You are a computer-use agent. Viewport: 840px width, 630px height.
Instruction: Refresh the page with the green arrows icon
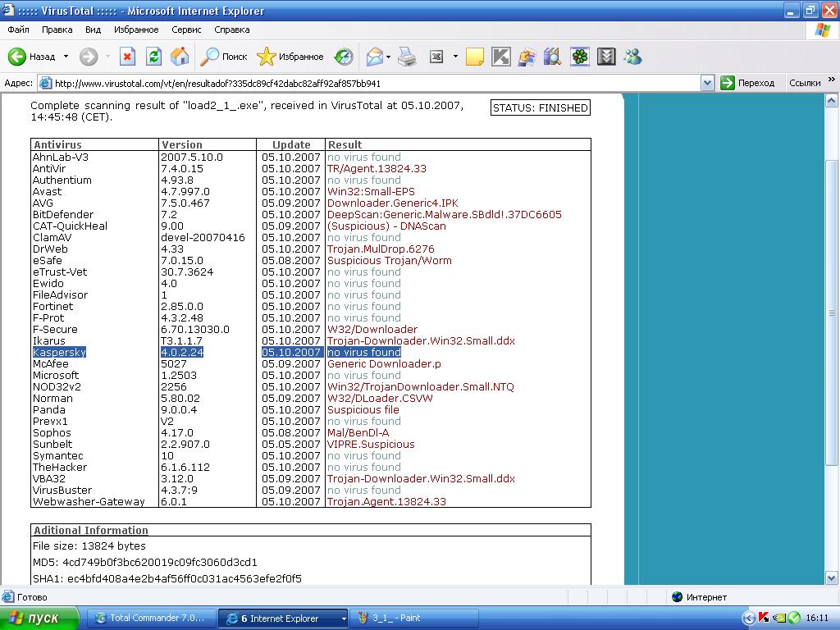(153, 57)
